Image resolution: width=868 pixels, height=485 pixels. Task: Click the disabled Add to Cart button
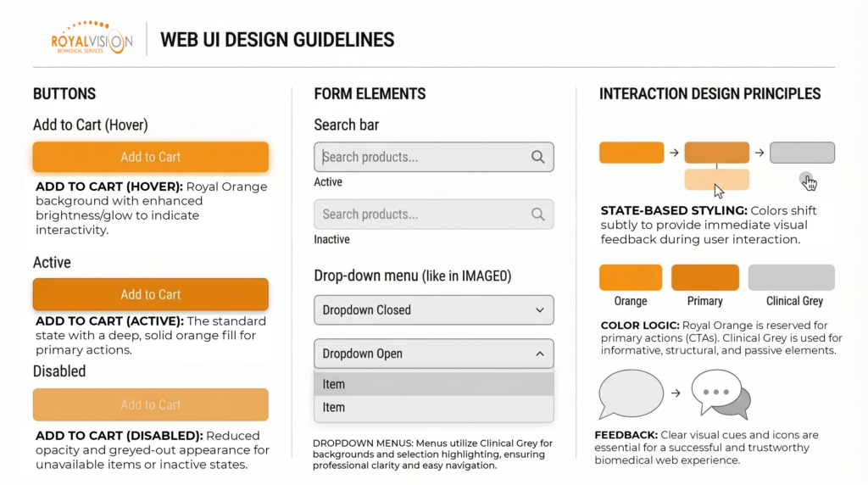point(151,404)
